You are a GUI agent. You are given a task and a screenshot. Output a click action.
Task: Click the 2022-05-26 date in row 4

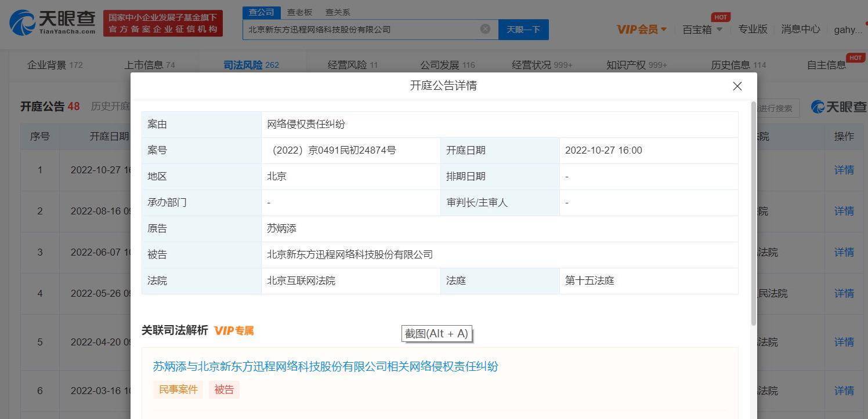click(100, 294)
